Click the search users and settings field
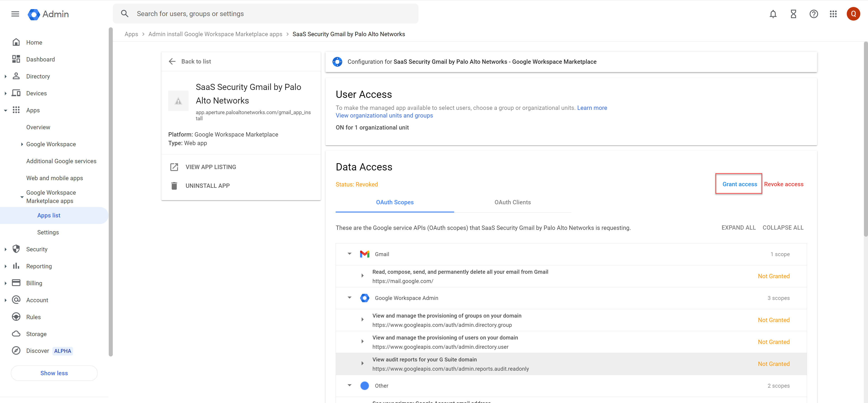 (x=270, y=14)
